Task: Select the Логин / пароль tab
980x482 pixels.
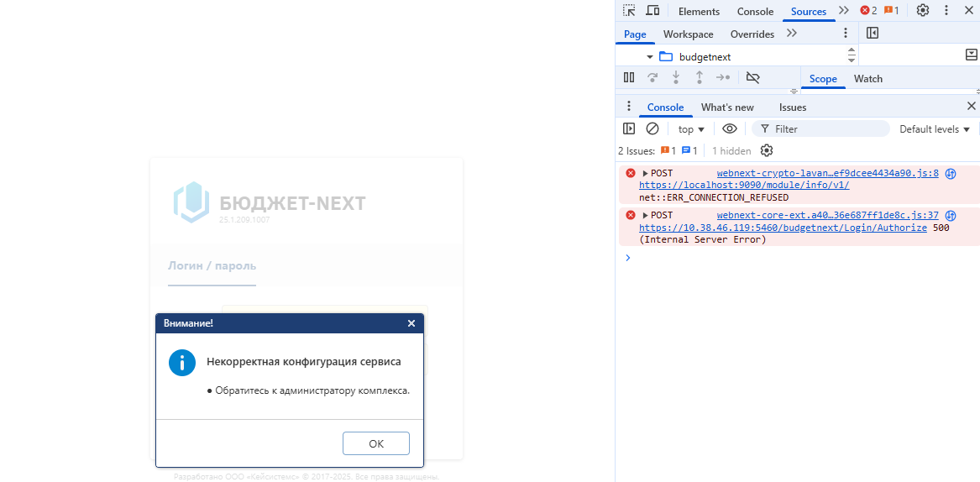Action: pos(212,265)
